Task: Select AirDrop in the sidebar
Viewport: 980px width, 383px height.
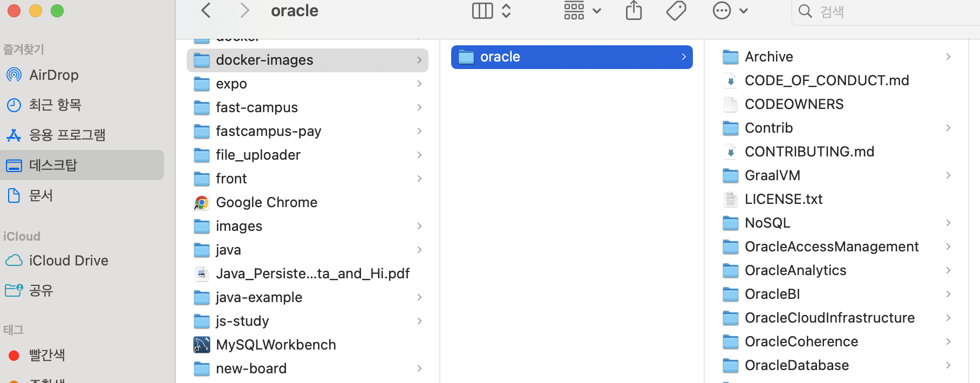Action: 83,75
